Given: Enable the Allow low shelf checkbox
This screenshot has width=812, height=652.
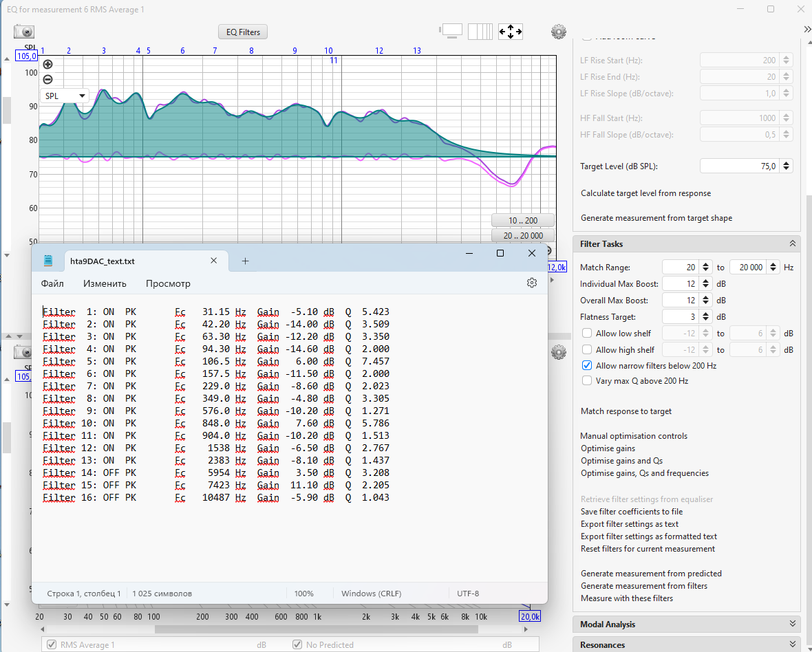Looking at the screenshot, I should point(587,333).
